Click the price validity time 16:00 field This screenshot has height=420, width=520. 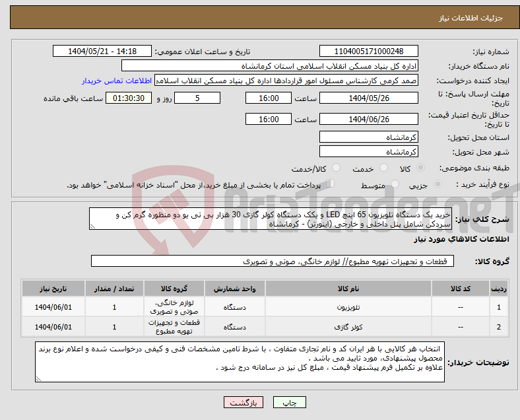269,119
